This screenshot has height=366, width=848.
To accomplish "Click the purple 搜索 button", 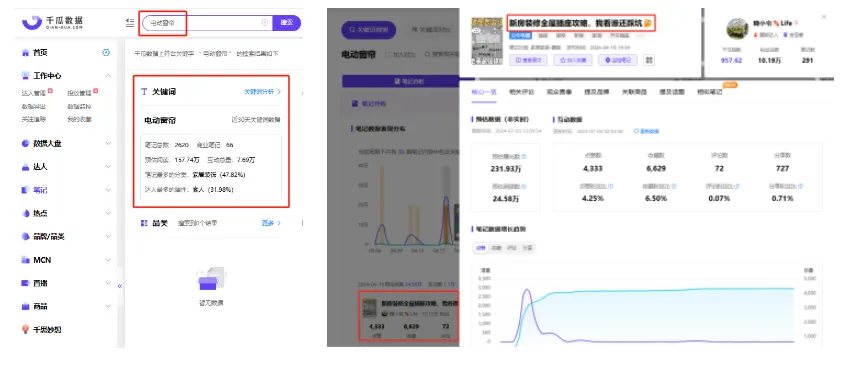I will (287, 23).
